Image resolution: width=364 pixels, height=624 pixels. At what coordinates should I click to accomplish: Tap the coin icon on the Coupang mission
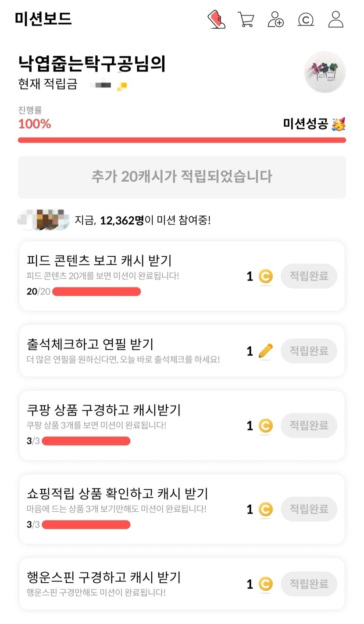pyautogui.click(x=265, y=426)
